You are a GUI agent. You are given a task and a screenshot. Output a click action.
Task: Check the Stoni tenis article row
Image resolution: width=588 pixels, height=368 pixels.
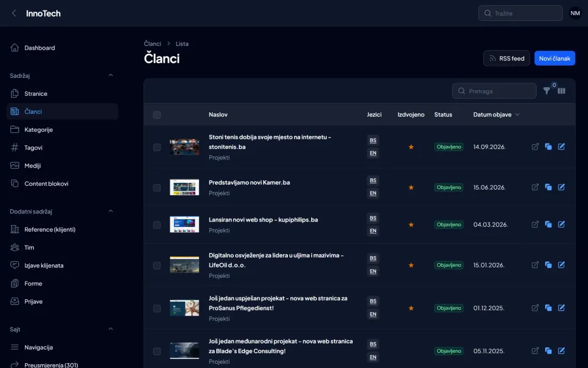157,147
